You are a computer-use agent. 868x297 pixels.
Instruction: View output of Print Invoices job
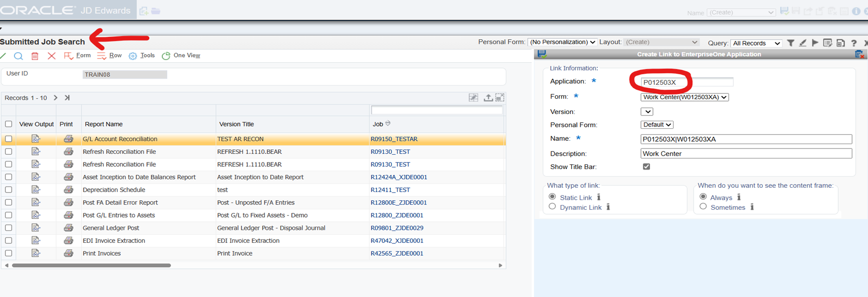pyautogui.click(x=36, y=253)
